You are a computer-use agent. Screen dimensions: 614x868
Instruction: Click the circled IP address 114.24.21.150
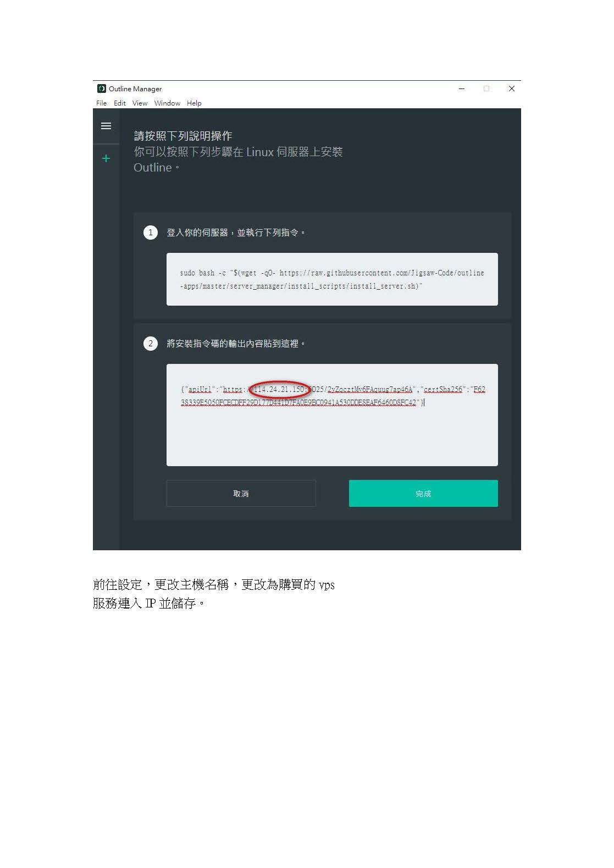pos(279,389)
